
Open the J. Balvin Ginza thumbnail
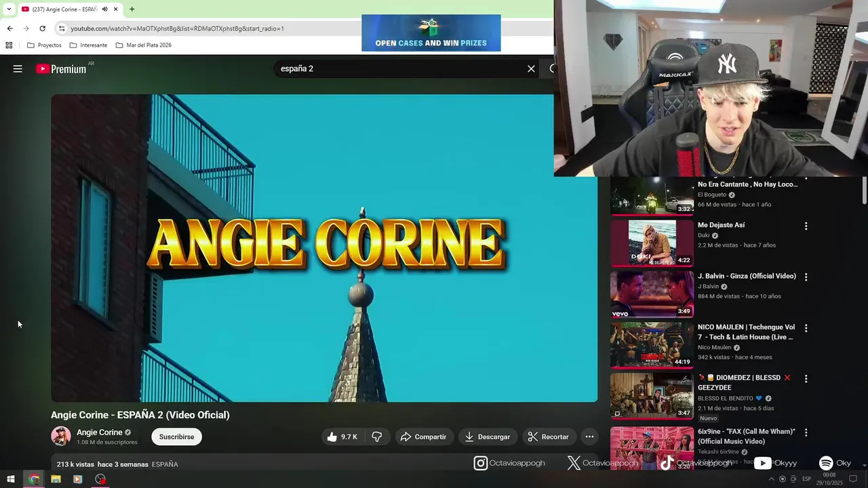coord(652,294)
